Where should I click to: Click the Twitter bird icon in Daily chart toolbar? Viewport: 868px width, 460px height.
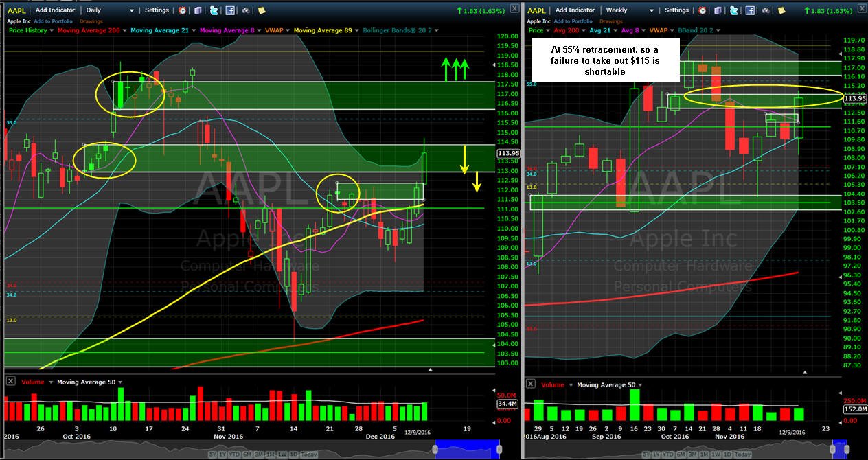[214, 10]
